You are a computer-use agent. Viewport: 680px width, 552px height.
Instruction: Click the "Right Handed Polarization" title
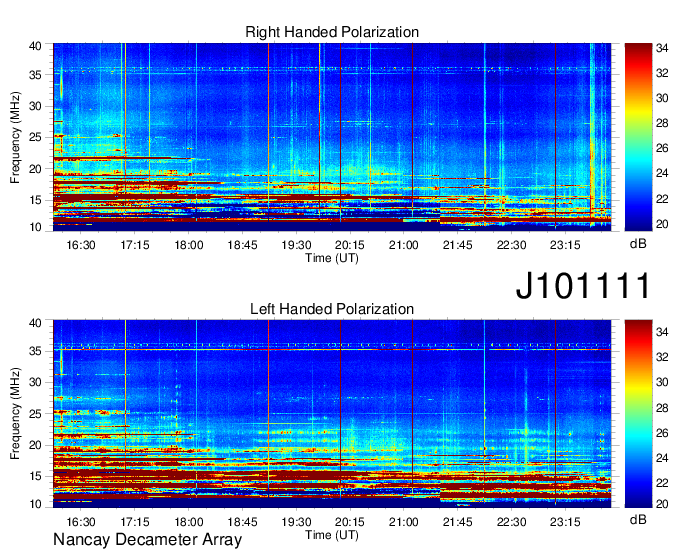tap(332, 32)
